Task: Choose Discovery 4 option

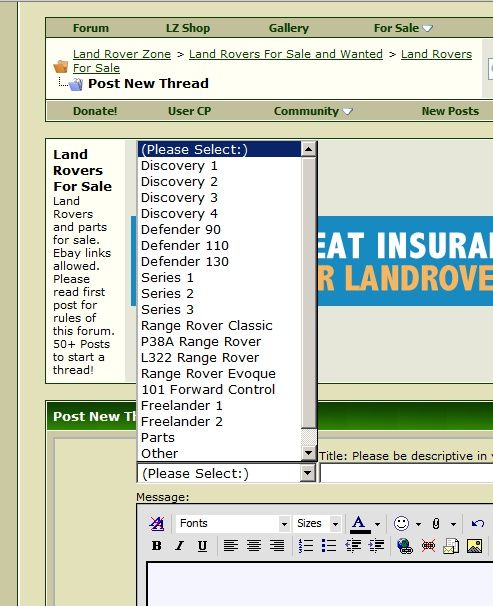Action: (x=219, y=214)
